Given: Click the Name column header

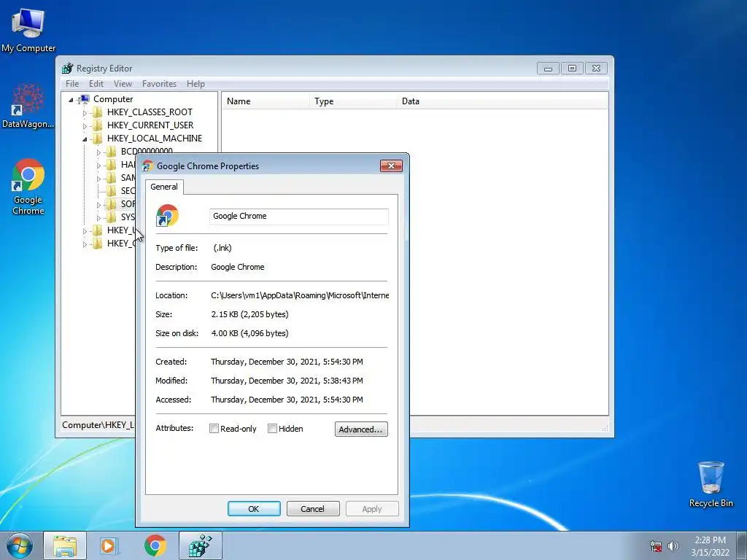Looking at the screenshot, I should coord(266,101).
